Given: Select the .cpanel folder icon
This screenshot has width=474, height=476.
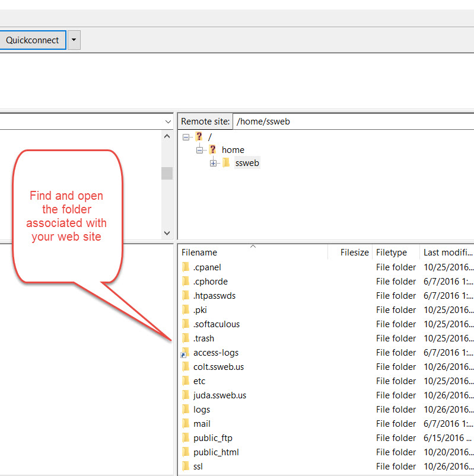Looking at the screenshot, I should [x=186, y=267].
